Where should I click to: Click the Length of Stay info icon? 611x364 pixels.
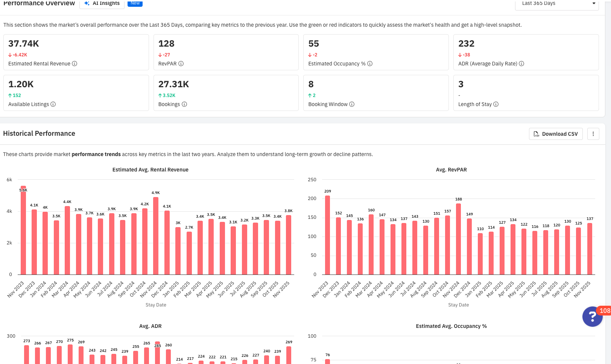tap(496, 104)
